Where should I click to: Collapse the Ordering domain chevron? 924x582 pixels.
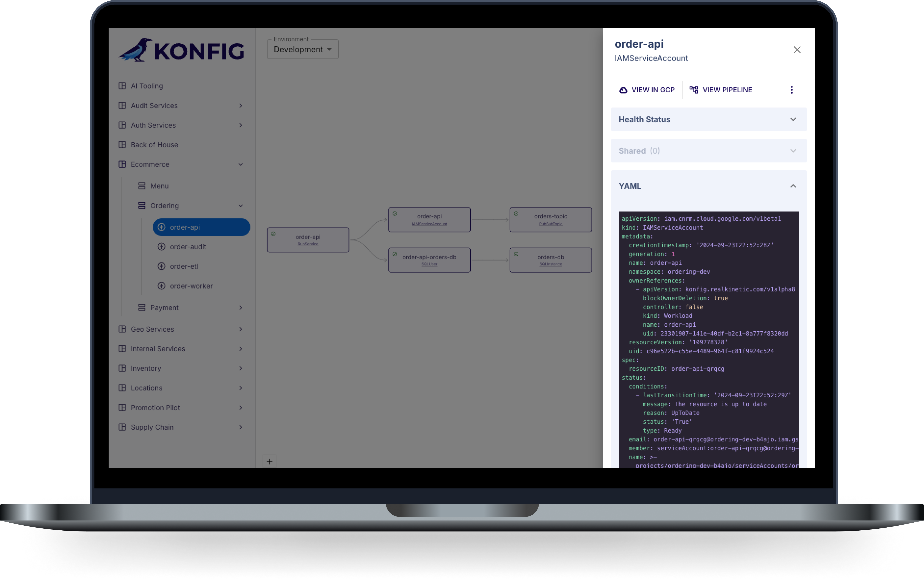(241, 206)
